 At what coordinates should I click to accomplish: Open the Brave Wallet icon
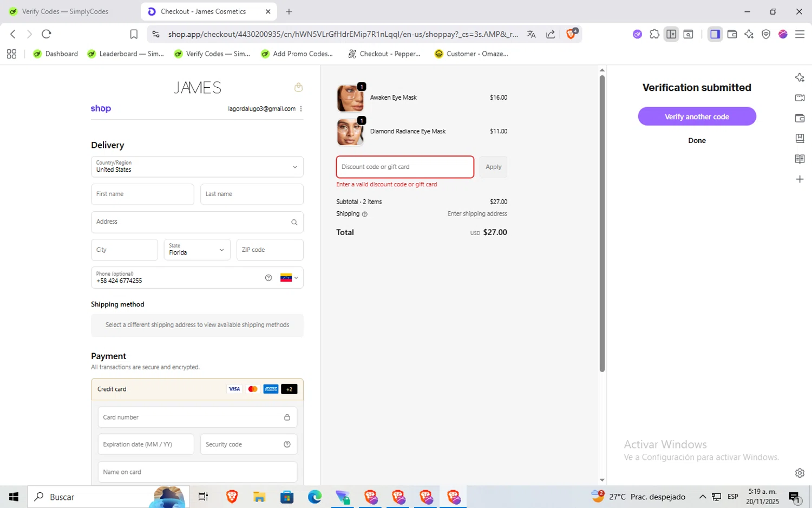[732, 34]
